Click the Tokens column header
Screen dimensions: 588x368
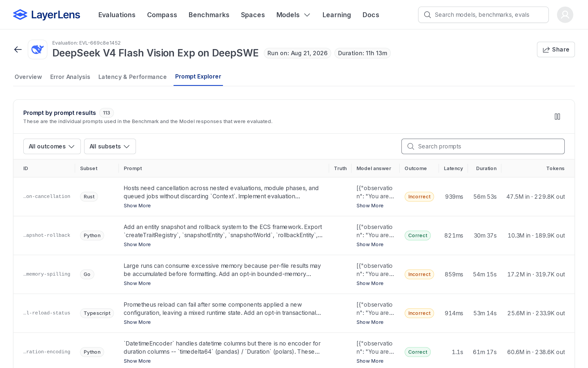tap(555, 168)
